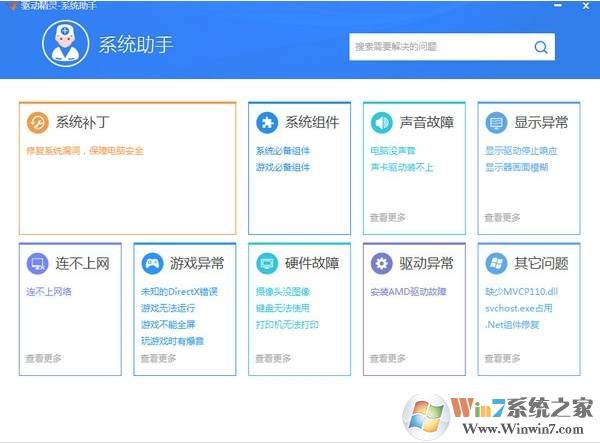Click the speaker 声音故障 icon
Screen dimensions: 600x443
coord(381,123)
